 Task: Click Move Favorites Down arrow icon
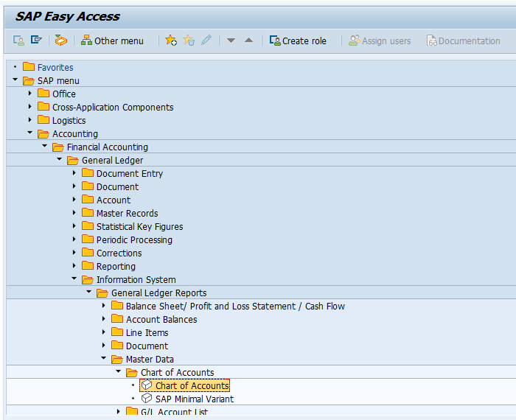(x=231, y=41)
